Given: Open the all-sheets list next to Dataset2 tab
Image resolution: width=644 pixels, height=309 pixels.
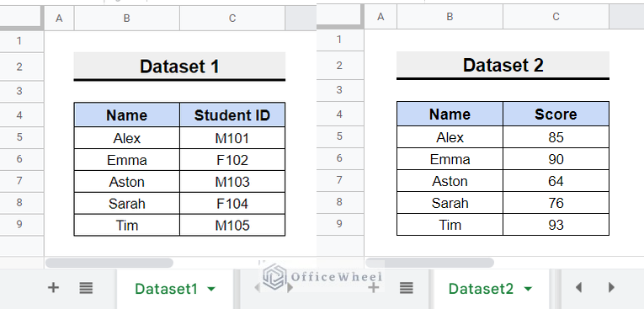Looking at the screenshot, I should tap(407, 288).
